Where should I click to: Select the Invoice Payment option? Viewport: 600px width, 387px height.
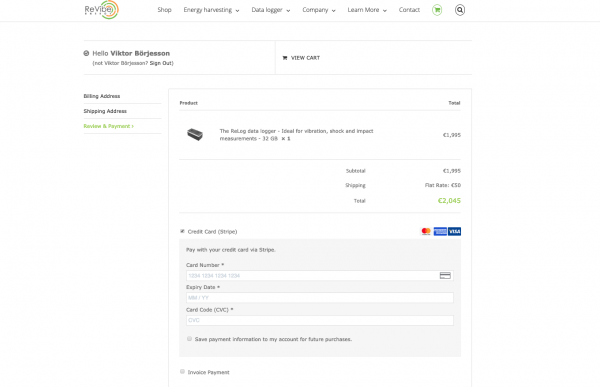click(183, 372)
